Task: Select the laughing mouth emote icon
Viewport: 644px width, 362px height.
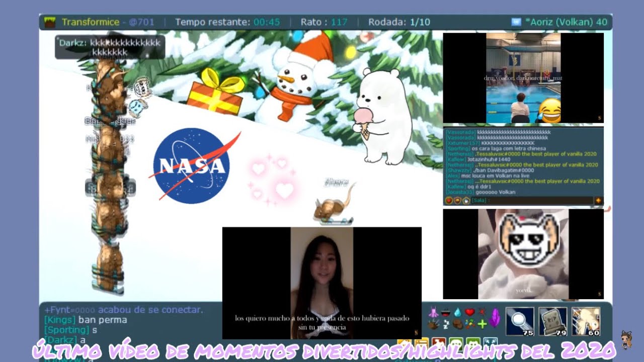Action: tap(446, 313)
